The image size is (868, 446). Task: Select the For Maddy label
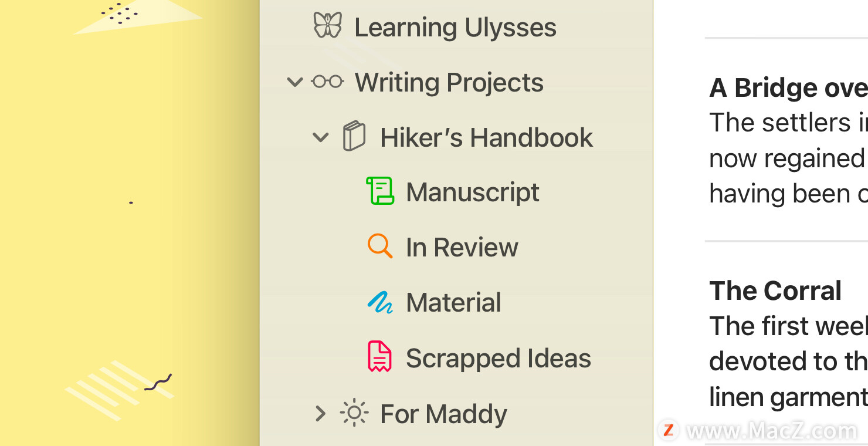tap(443, 414)
